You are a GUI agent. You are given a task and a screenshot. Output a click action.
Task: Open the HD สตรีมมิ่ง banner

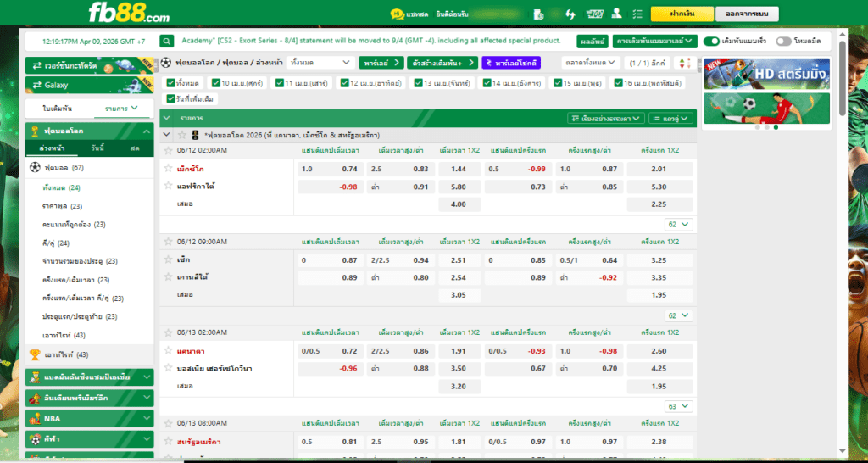tap(766, 74)
